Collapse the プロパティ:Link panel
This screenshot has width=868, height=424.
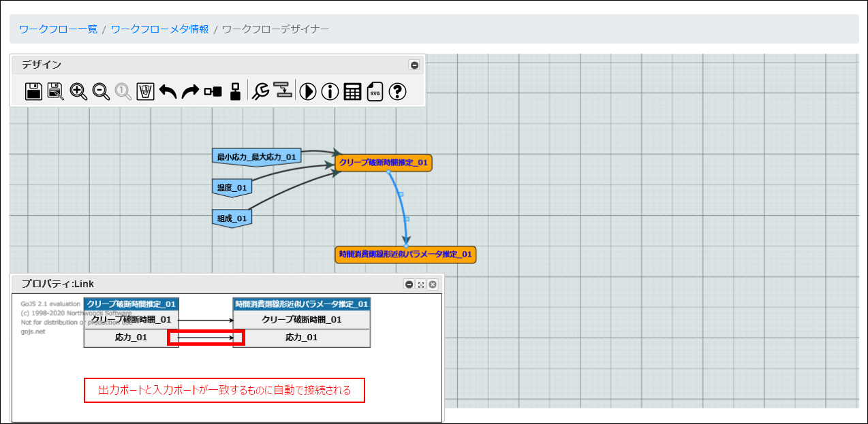pos(409,284)
